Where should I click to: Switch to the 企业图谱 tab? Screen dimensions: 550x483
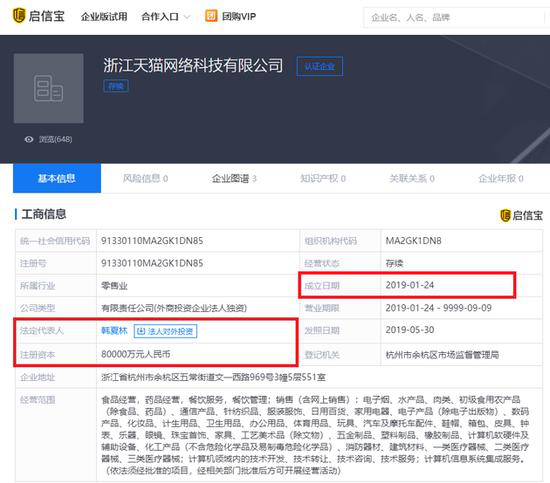(234, 179)
